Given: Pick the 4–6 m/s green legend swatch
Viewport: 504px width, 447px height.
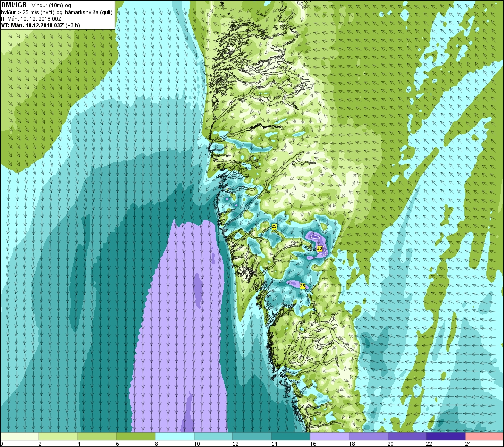Looking at the screenshot, I should coord(97,436).
